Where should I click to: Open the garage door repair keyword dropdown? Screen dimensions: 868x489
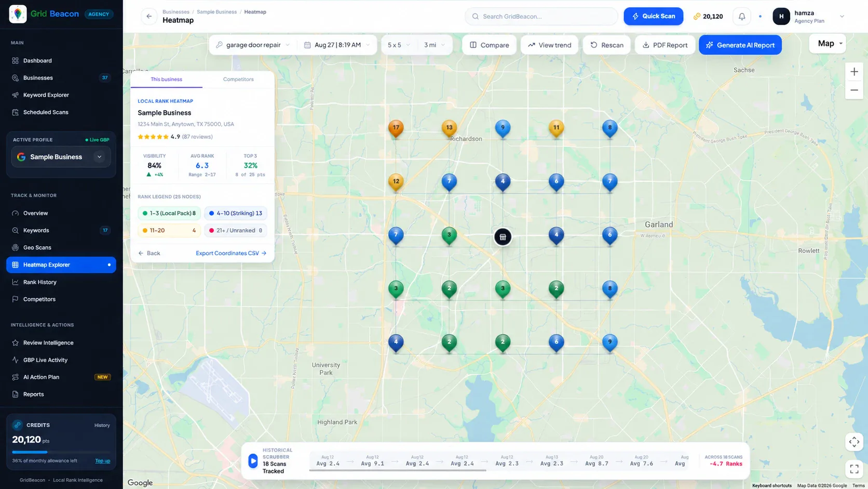253,45
